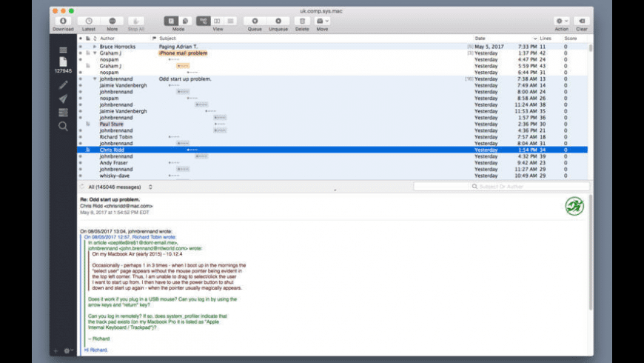Fetch the Latest articles
Image resolution: width=644 pixels, height=363 pixels.
(x=89, y=21)
